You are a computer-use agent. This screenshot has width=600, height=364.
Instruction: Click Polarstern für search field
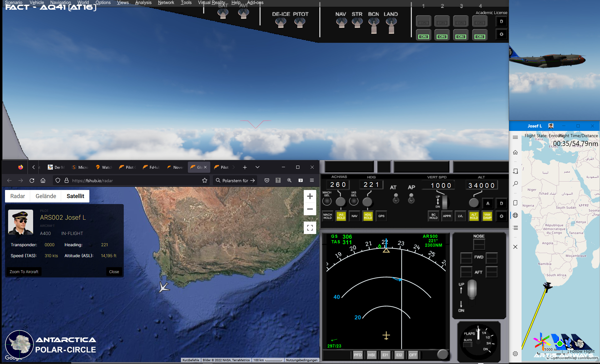click(x=235, y=181)
